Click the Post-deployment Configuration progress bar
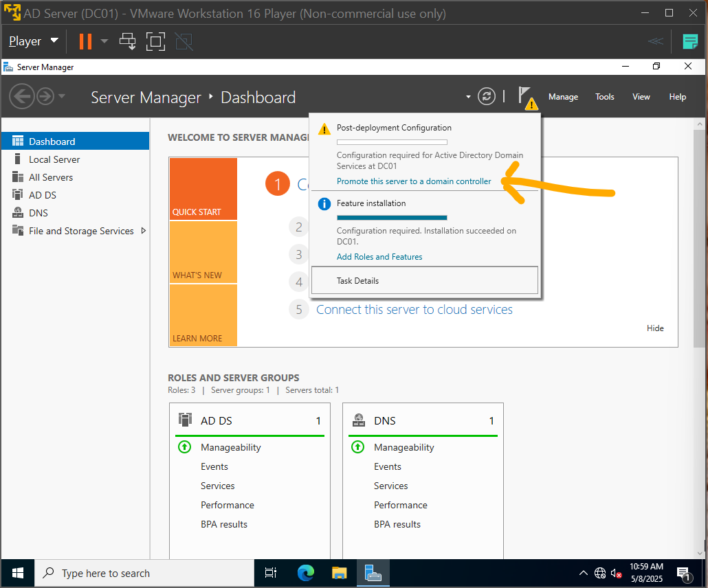708x588 pixels. point(392,142)
